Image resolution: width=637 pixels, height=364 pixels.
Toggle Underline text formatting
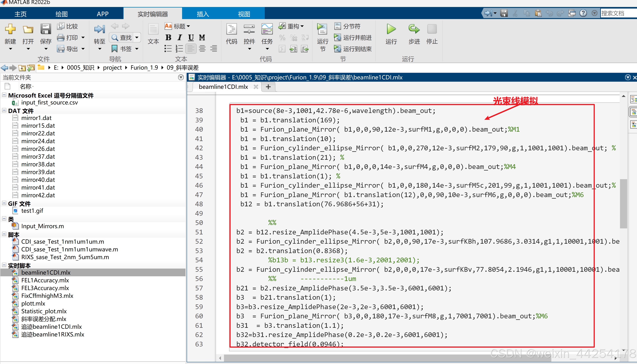(x=191, y=38)
